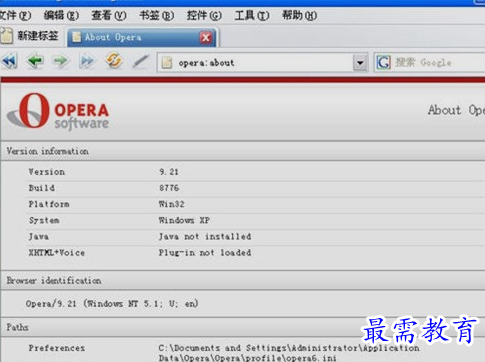Screen dimensions: 485x362
Task: Open the address bar dropdown arrow
Action: tap(360, 63)
